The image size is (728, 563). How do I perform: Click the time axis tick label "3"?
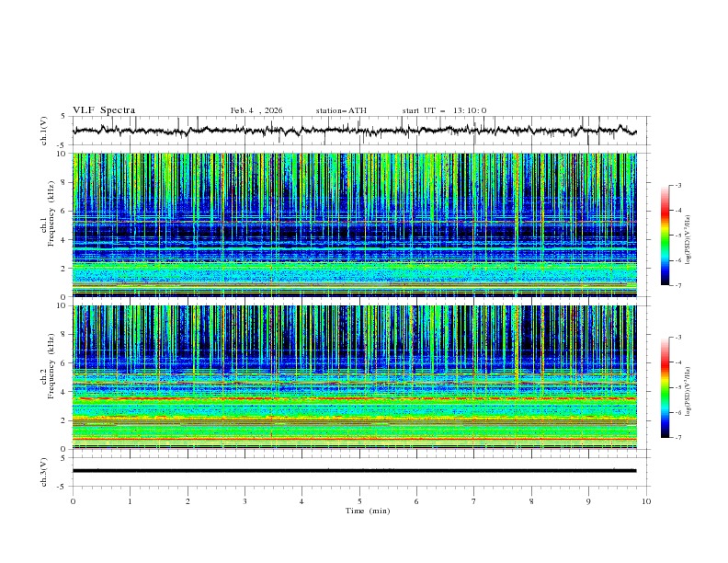coord(245,501)
